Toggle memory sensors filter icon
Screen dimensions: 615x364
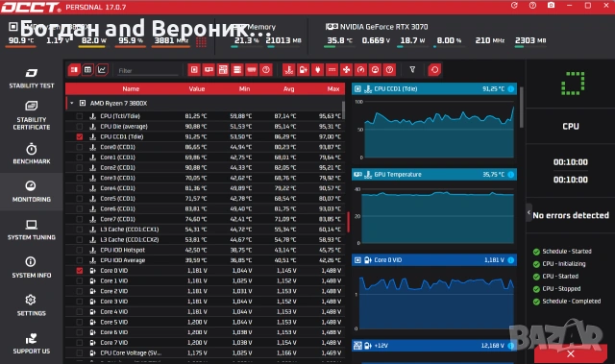tap(252, 70)
